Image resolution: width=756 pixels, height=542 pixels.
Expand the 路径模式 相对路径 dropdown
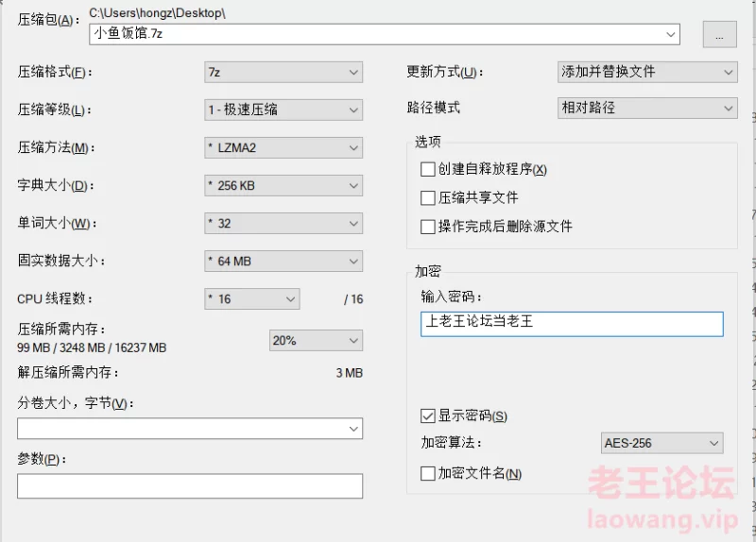click(647, 108)
